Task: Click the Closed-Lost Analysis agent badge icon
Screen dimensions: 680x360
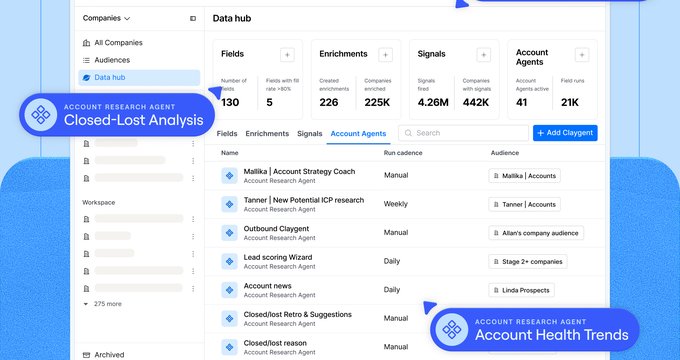Action: point(40,115)
